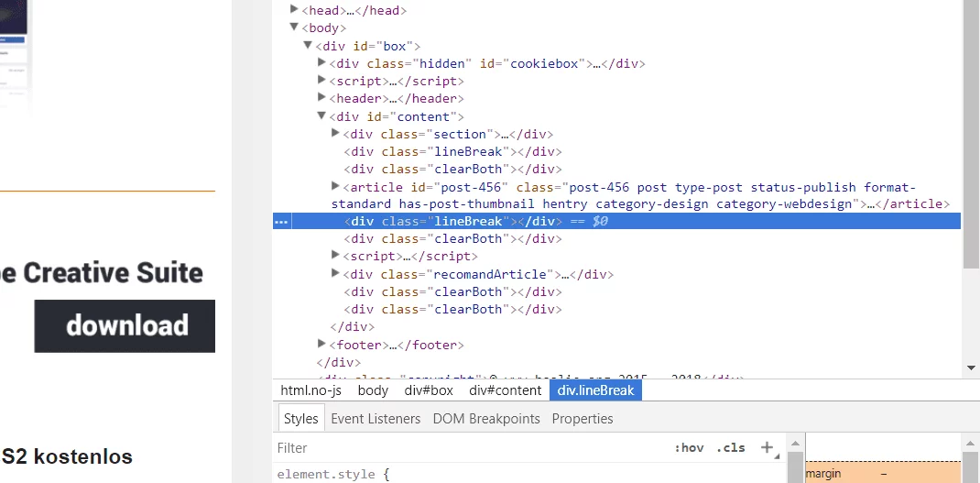Click the margin label in box model
980x483 pixels.
click(x=823, y=474)
